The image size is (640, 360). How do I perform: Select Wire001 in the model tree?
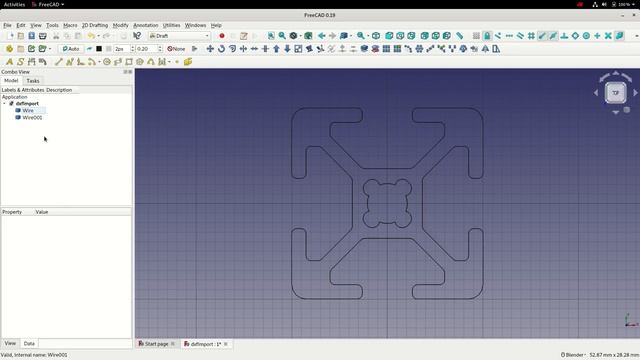point(32,118)
